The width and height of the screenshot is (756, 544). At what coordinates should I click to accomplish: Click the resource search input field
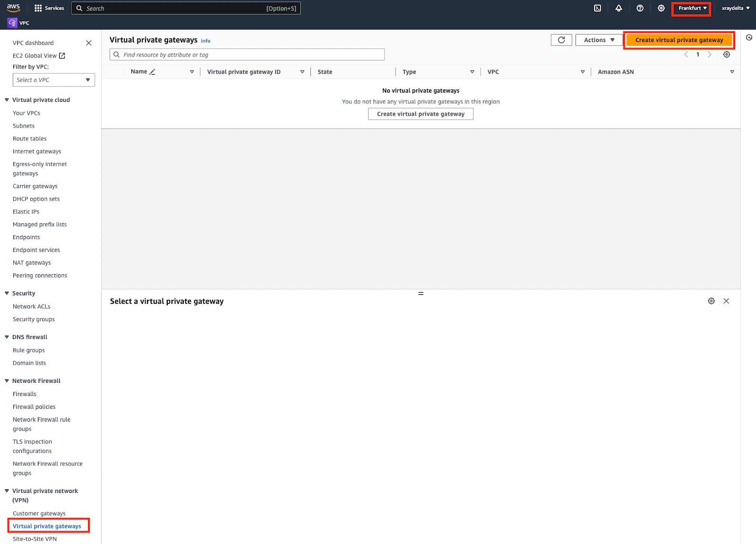point(247,54)
